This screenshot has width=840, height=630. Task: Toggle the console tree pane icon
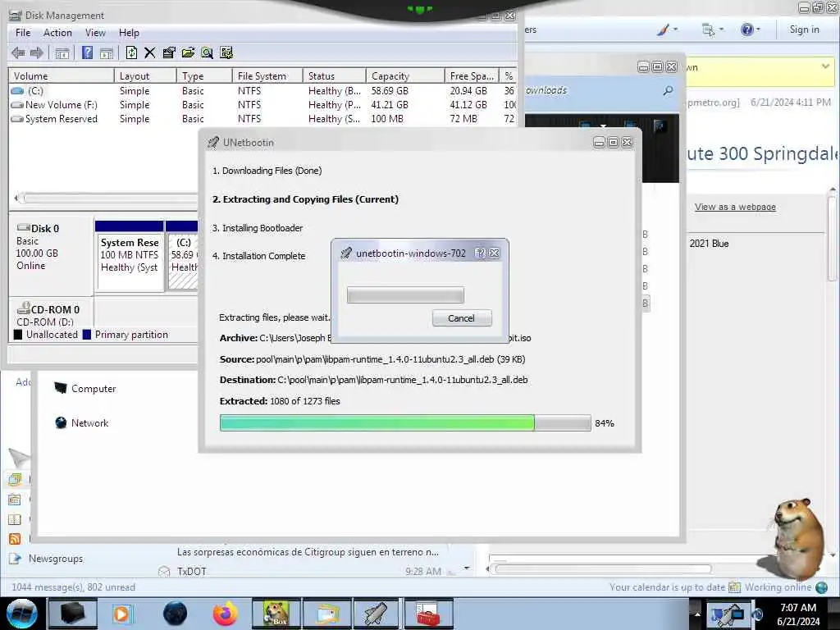pos(62,53)
